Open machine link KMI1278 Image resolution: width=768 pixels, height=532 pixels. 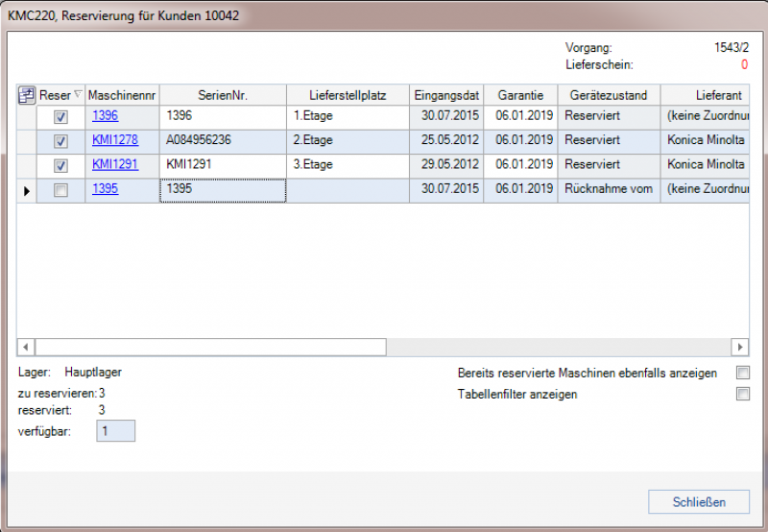coord(114,140)
